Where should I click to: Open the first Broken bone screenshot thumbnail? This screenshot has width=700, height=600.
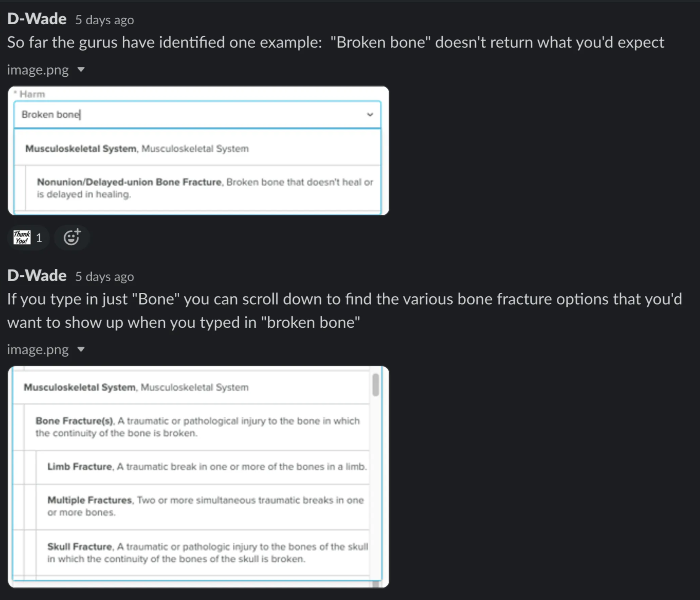point(198,150)
